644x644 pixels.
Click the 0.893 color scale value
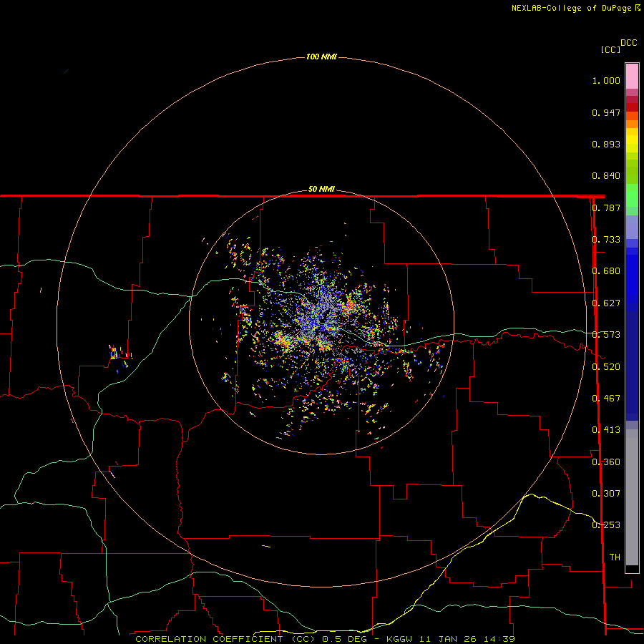[606, 144]
